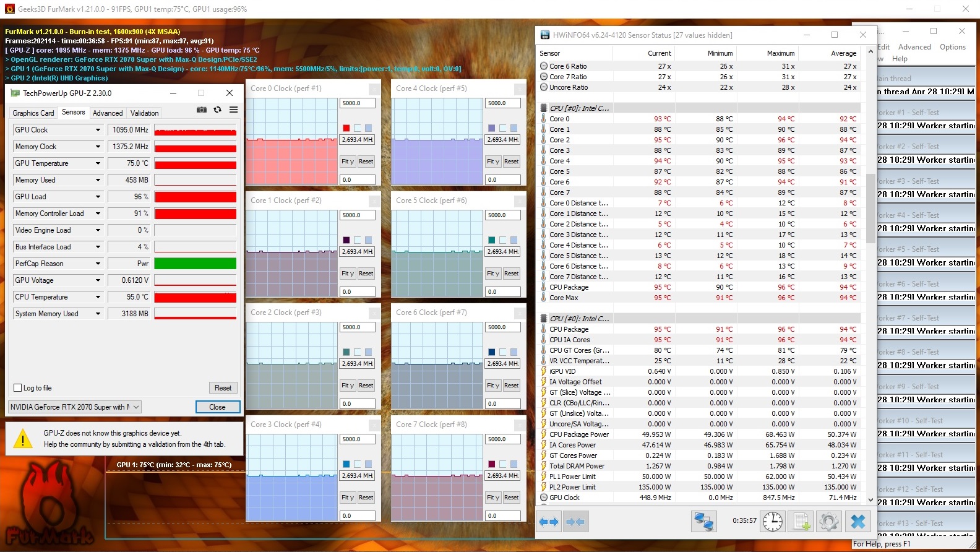Screen dimensions: 980x552
Task: Close the Core 6 Clock graph window
Action: (520, 313)
